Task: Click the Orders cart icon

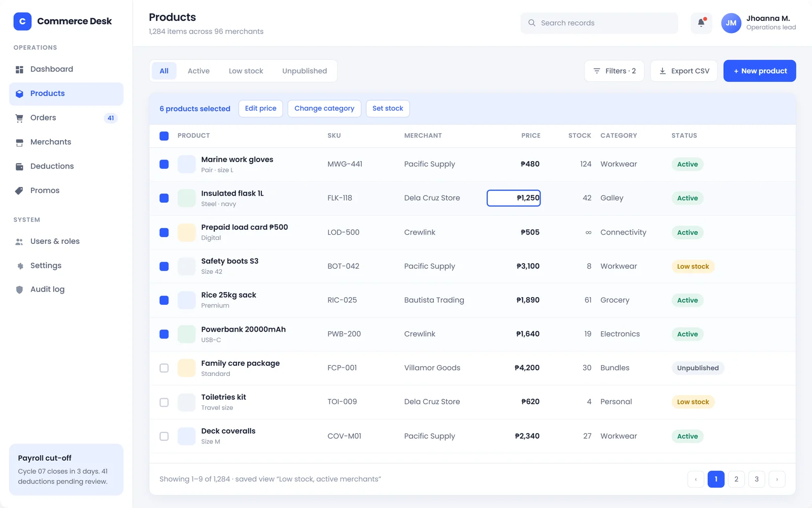Action: (x=19, y=118)
